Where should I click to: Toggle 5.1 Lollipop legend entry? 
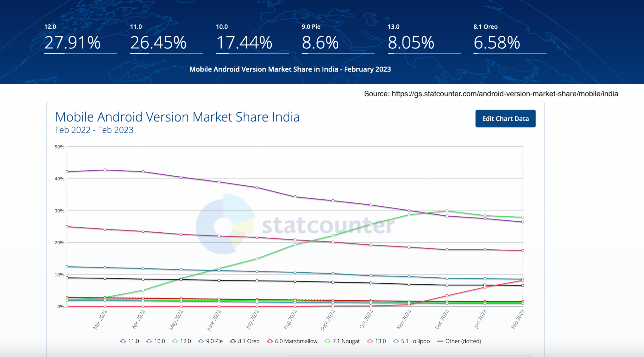tap(412, 341)
